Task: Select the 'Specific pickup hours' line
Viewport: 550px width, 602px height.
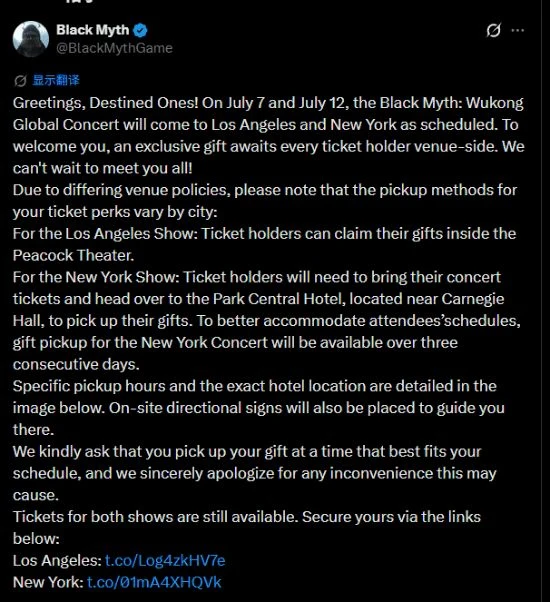Action: pyautogui.click(x=254, y=386)
